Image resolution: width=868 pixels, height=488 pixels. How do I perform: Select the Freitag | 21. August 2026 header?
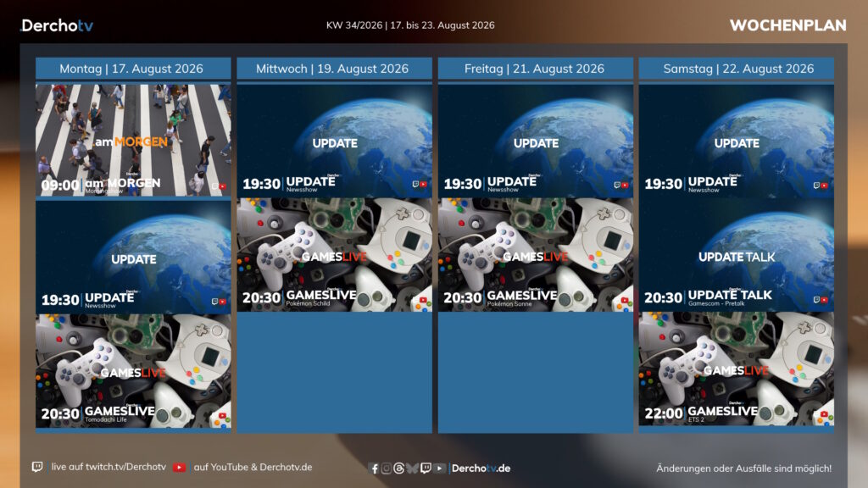point(536,69)
